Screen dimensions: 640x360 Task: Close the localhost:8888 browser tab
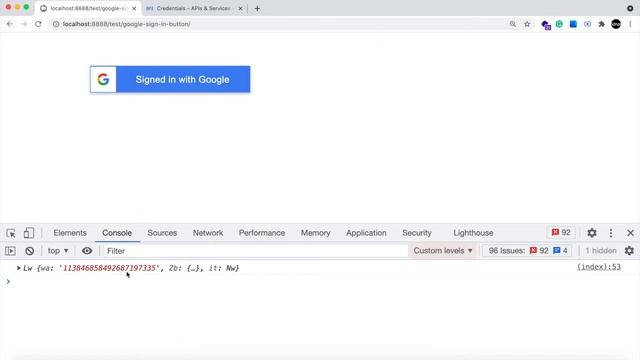click(134, 8)
